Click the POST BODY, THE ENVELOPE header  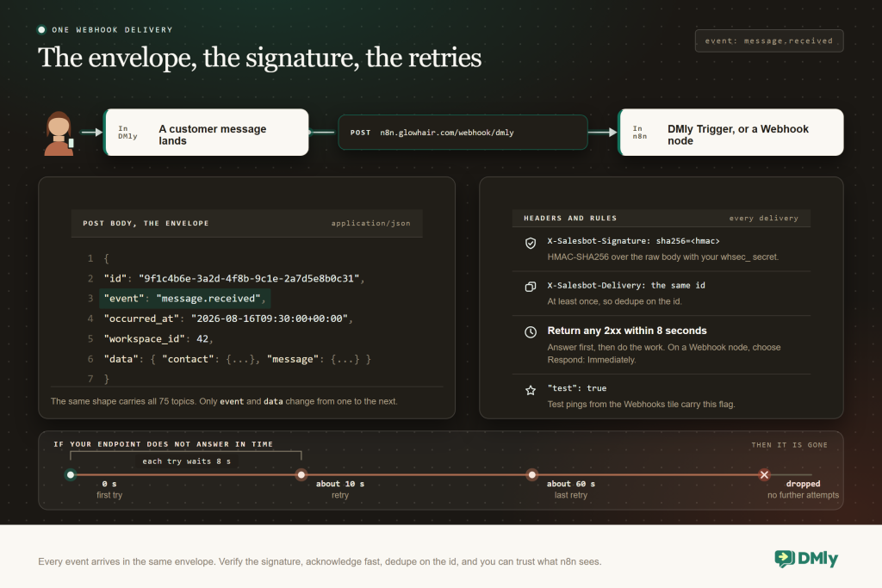click(x=146, y=223)
